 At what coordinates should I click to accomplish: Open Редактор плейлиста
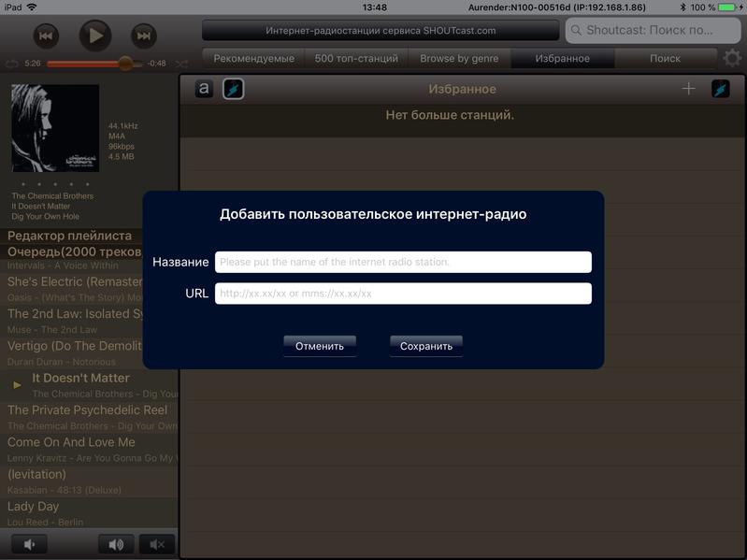pyautogui.click(x=71, y=236)
